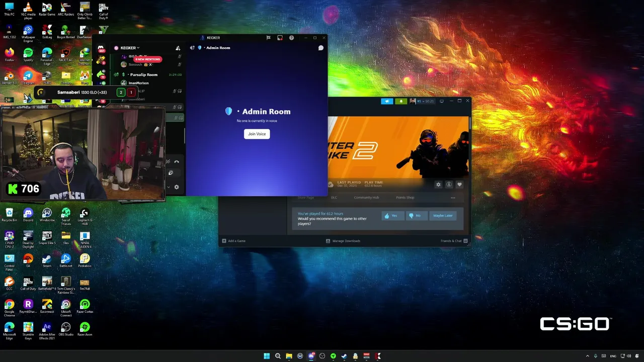This screenshot has width=644, height=362.
Task: Open Discord chat bubble icon in Admin Room
Action: [x=320, y=48]
